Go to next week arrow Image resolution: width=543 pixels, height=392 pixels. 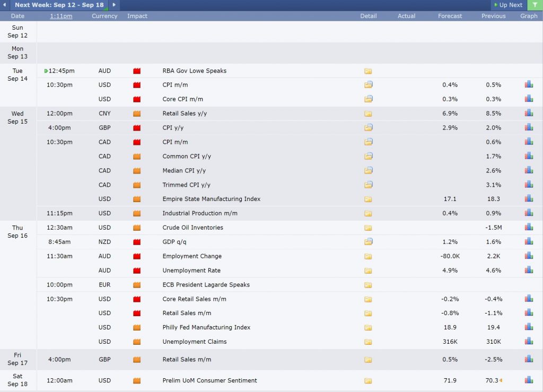pyautogui.click(x=114, y=5)
